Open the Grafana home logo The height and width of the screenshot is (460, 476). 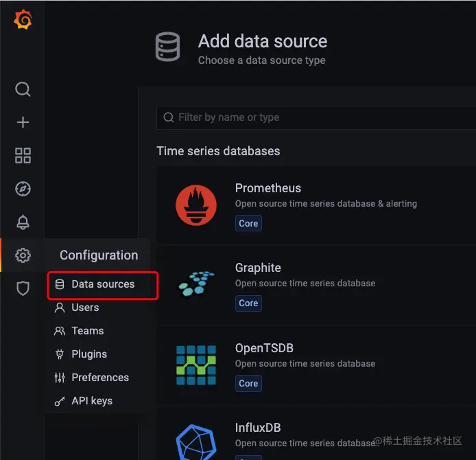[23, 20]
